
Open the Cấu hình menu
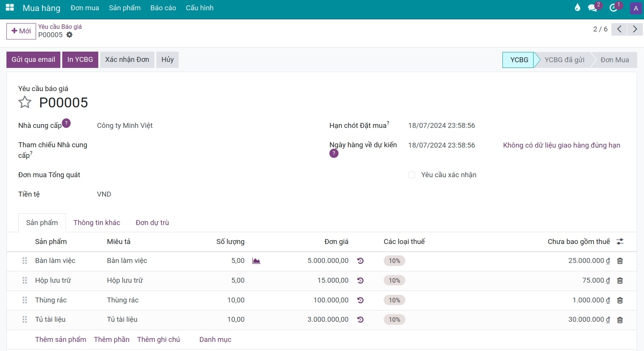click(200, 8)
